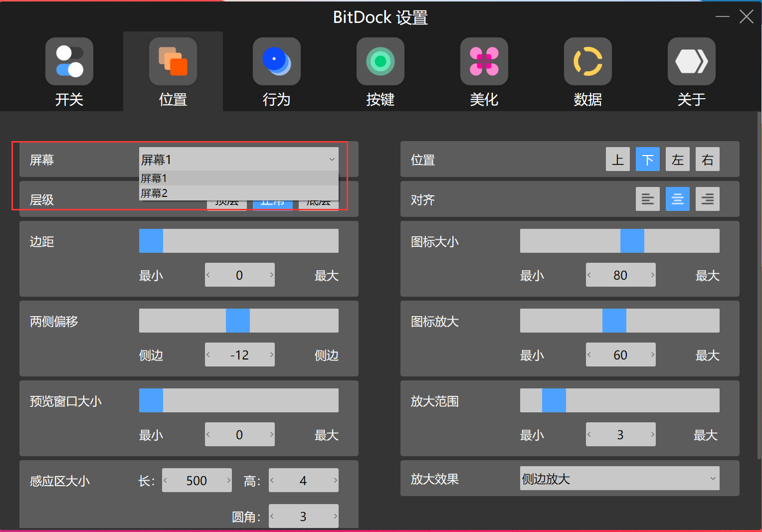The height and width of the screenshot is (532, 762).
Task: Increase the 感应区 长 value
Action: click(228, 480)
